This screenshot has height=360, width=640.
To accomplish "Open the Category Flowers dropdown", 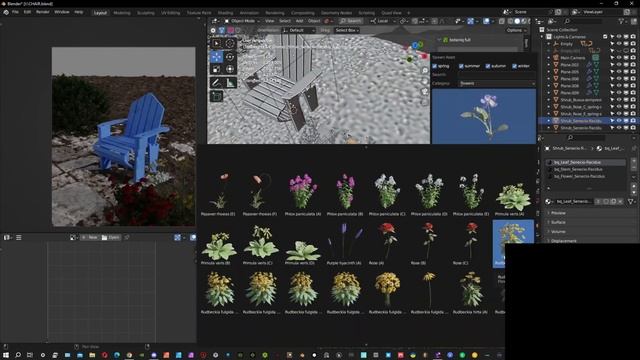I will click(497, 83).
